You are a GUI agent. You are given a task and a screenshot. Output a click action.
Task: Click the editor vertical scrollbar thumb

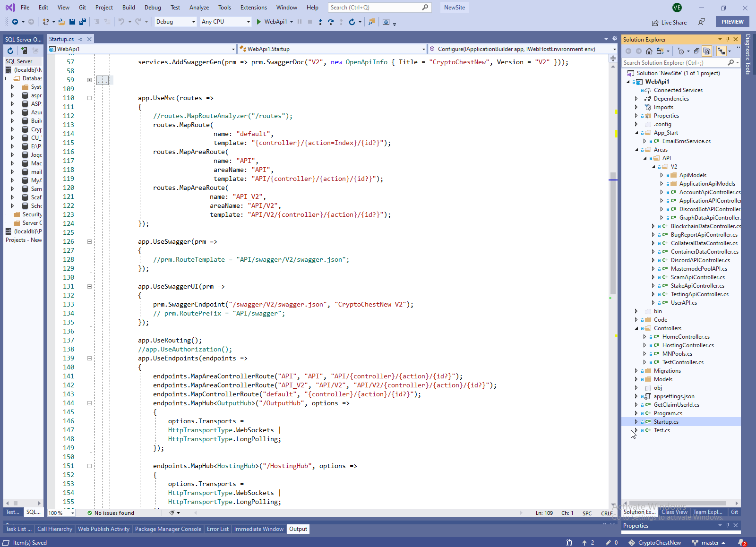tap(613, 233)
